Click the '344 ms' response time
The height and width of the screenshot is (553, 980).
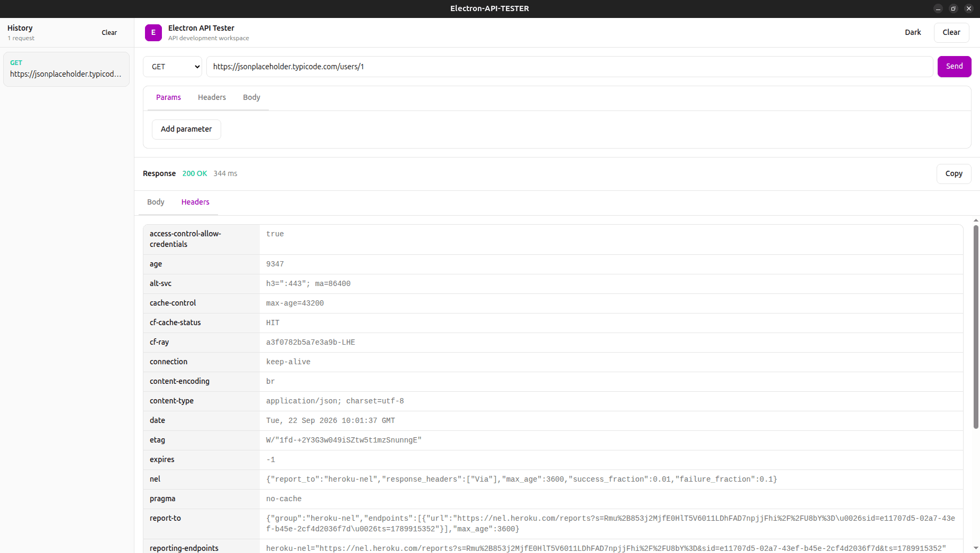click(225, 173)
